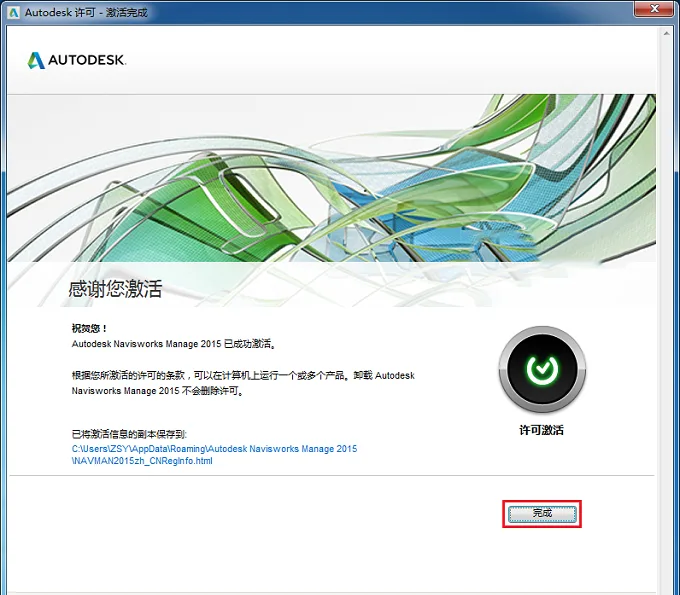Viewport: 680px width, 595px height.
Task: Select the 感谢您激活 heading text
Action: [x=115, y=289]
